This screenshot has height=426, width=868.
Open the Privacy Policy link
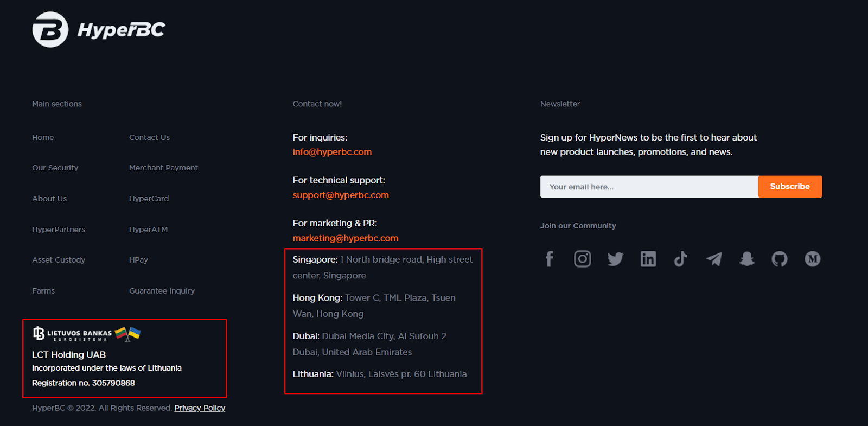[200, 408]
